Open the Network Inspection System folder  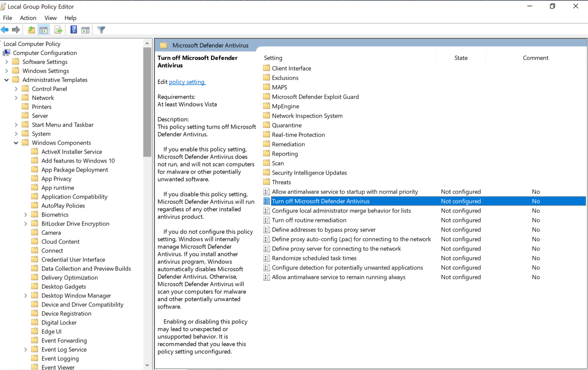point(307,116)
